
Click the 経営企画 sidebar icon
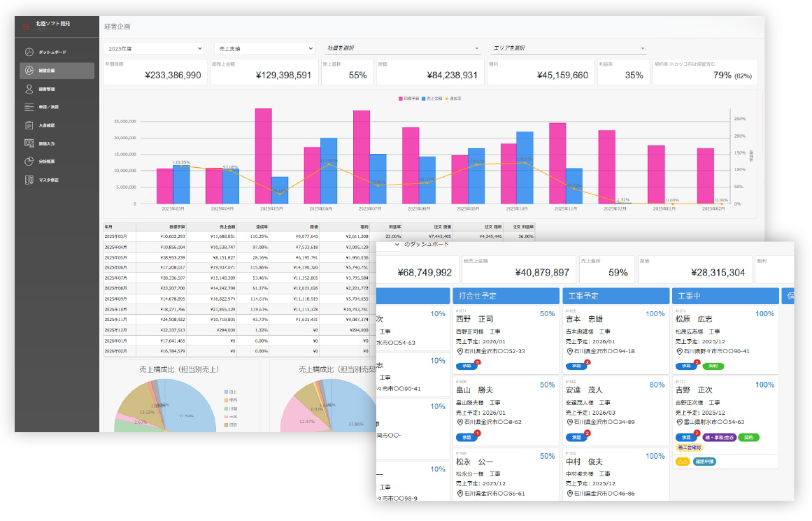29,71
